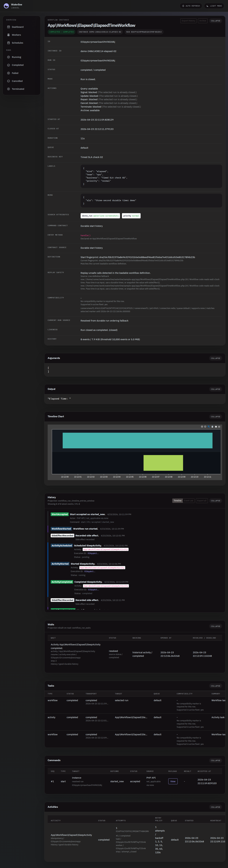The height and width of the screenshot is (868, 228).
Task: Click "Archive: available" action text
Action: click(x=90, y=111)
